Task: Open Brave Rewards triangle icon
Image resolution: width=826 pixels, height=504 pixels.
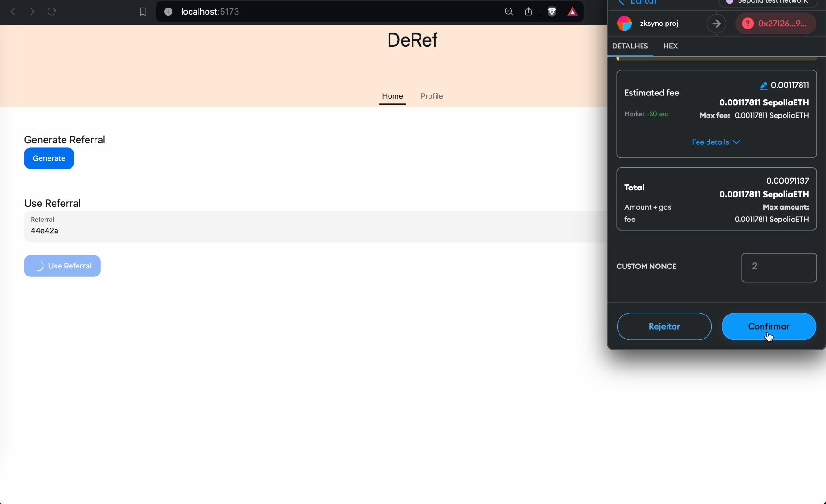Action: [572, 12]
